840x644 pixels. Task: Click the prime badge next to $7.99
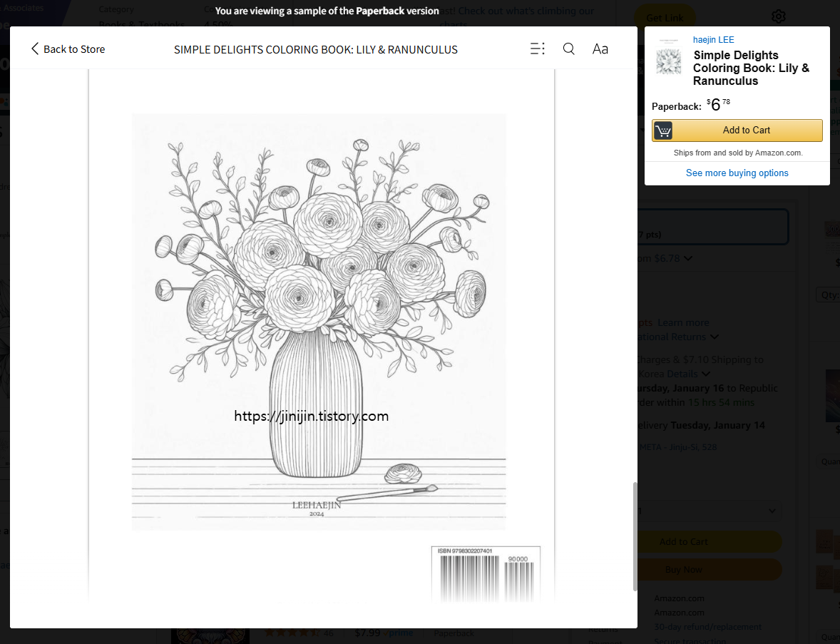click(x=400, y=633)
